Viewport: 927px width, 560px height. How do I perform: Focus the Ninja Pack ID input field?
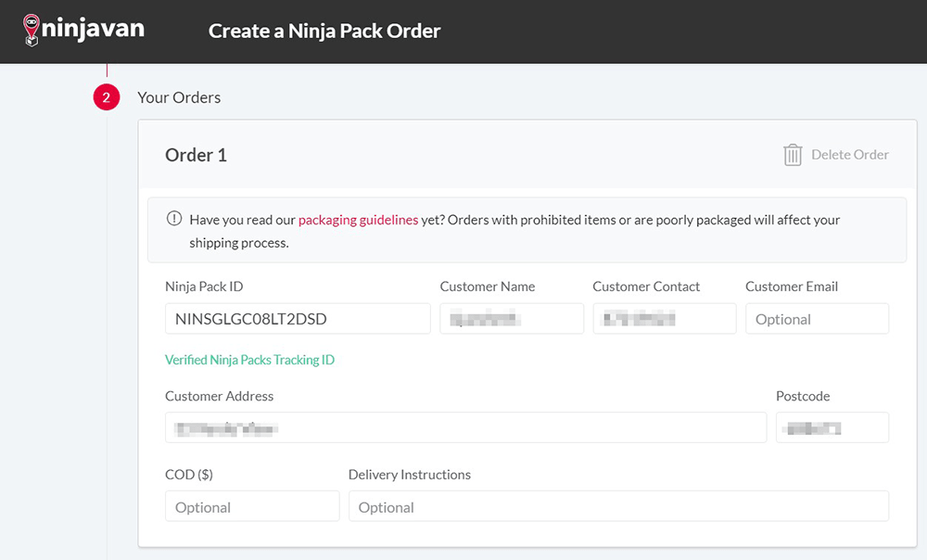pyautogui.click(x=297, y=319)
